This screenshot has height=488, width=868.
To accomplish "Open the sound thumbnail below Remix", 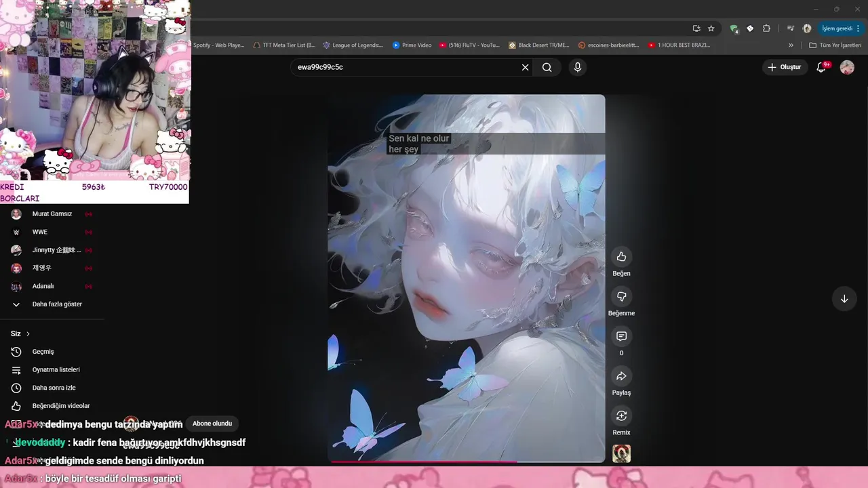I will 621,453.
